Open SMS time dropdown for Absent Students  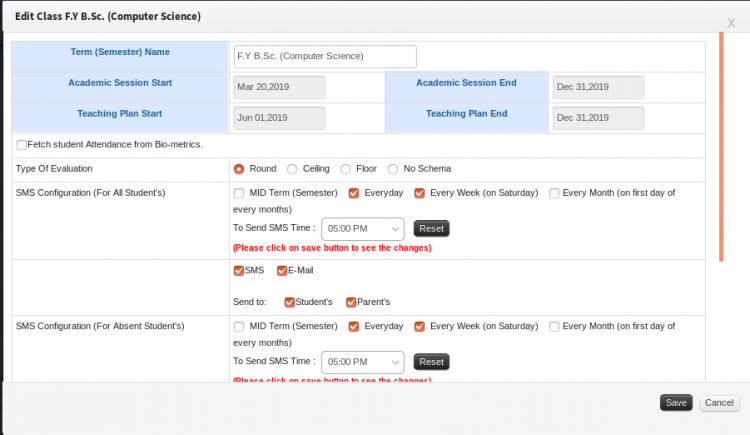[x=363, y=362]
